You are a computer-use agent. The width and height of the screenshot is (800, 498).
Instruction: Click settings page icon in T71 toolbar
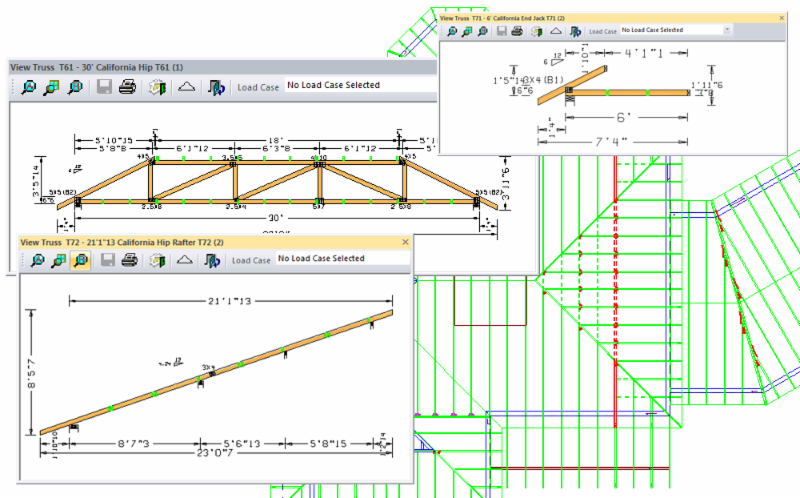tap(536, 31)
